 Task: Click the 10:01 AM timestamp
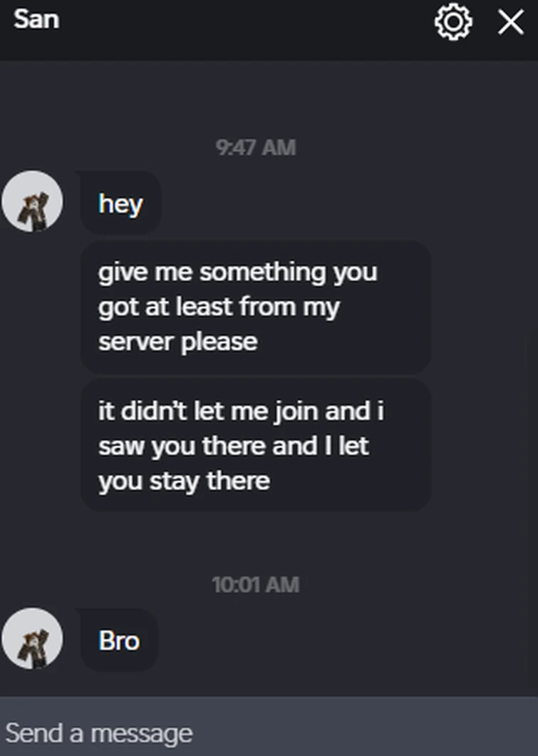[255, 585]
